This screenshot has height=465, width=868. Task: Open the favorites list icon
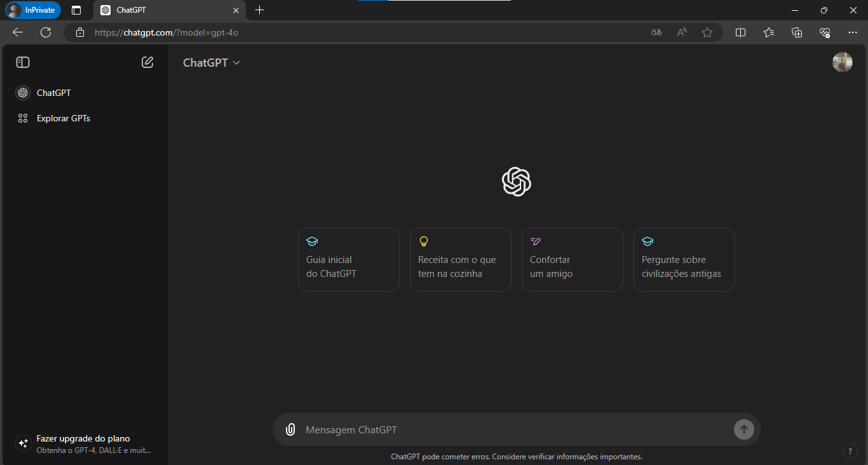pos(769,32)
